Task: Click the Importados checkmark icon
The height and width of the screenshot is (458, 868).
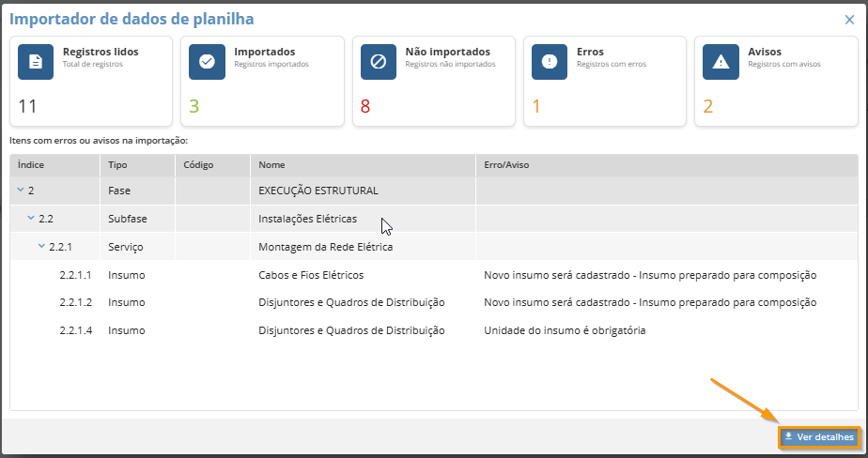Action: tap(207, 61)
